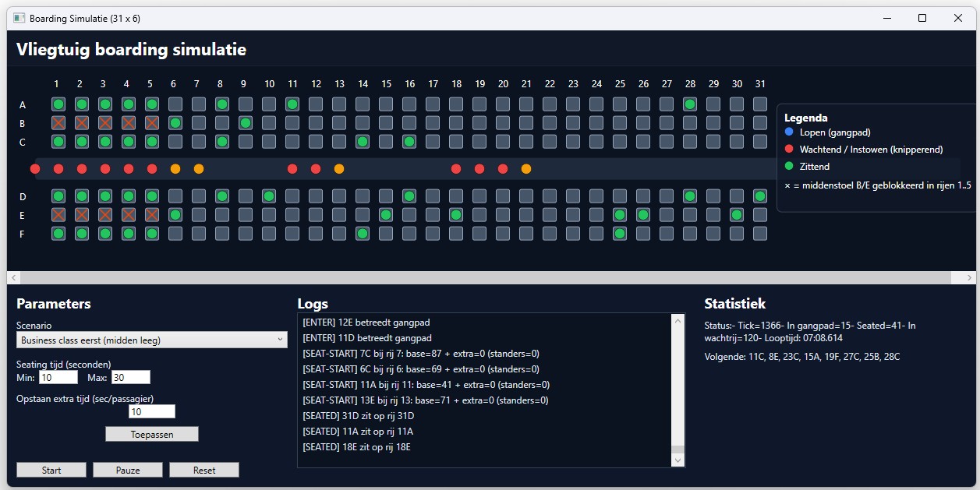Click the green seat 31D
Viewport: 980px width, 490px height.
pyautogui.click(x=760, y=196)
